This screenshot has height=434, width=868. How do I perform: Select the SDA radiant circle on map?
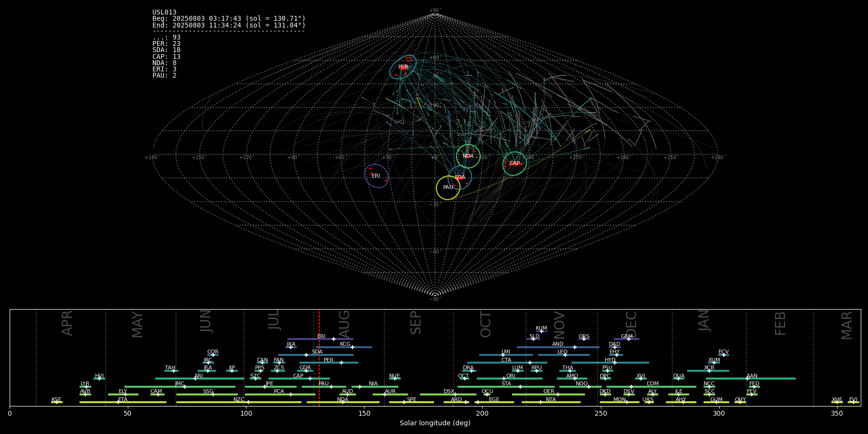460,177
